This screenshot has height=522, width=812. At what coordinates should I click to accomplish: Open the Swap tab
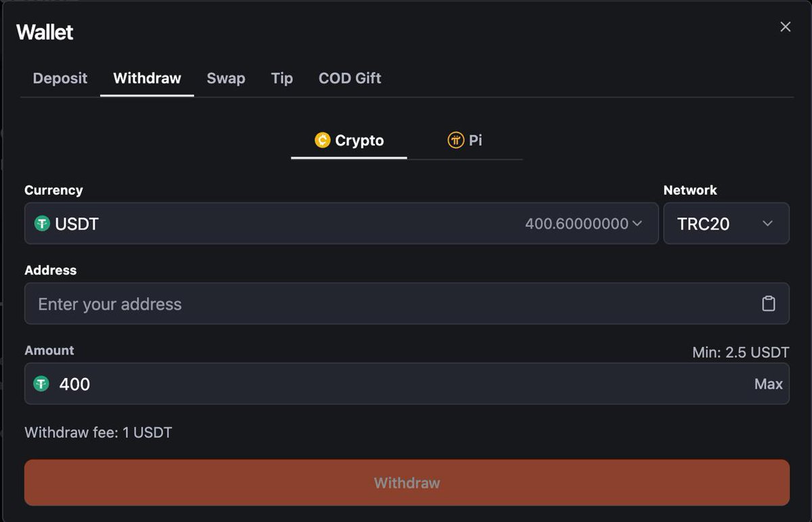[226, 78]
